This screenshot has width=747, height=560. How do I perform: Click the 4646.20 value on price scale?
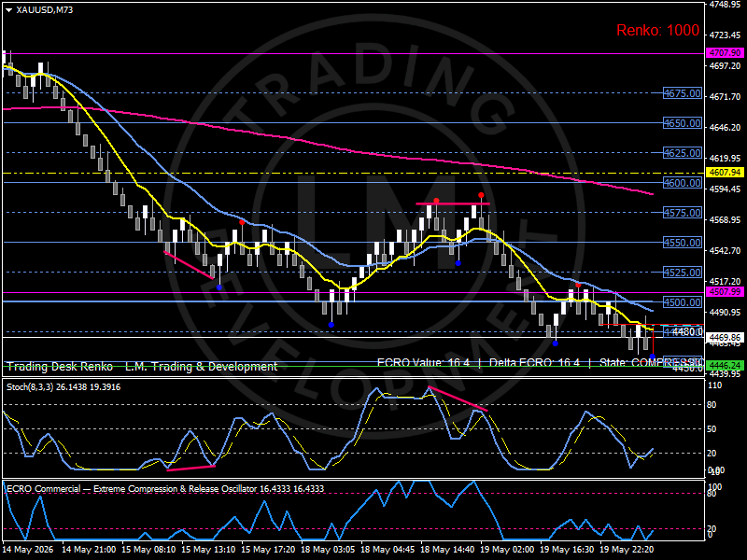pyautogui.click(x=726, y=127)
